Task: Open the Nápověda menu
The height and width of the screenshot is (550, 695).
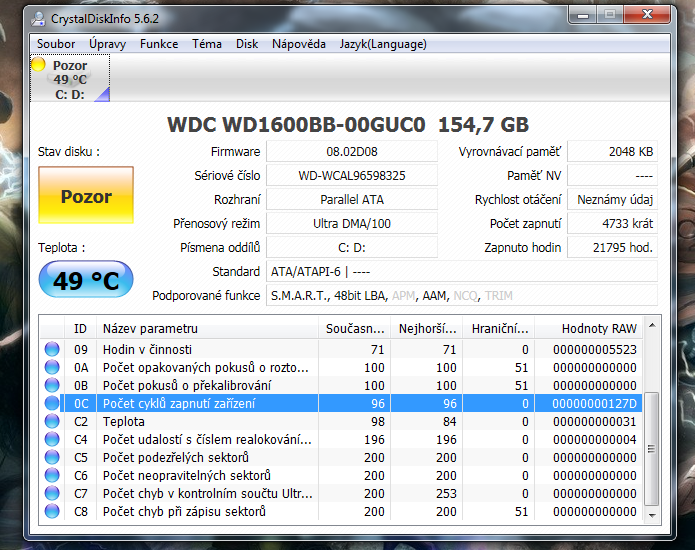Action: click(x=299, y=44)
